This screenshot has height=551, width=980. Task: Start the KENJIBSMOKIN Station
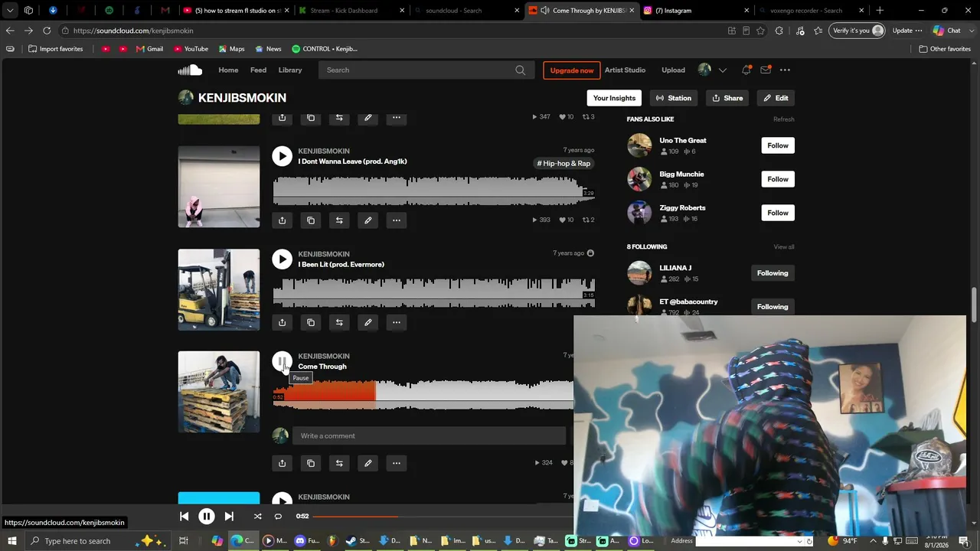coord(674,98)
